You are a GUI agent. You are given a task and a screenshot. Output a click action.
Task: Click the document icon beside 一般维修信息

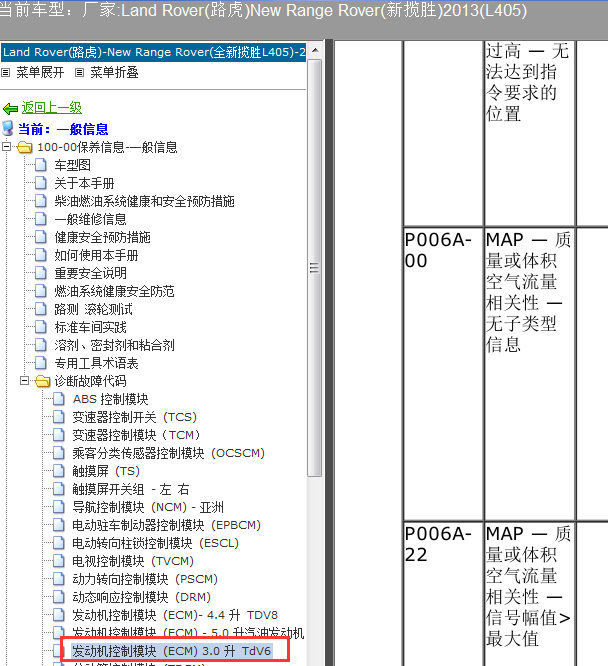[40, 219]
